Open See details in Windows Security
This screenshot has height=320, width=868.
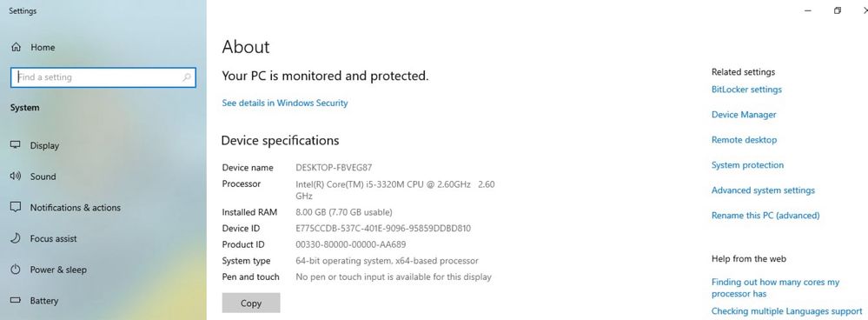(284, 103)
